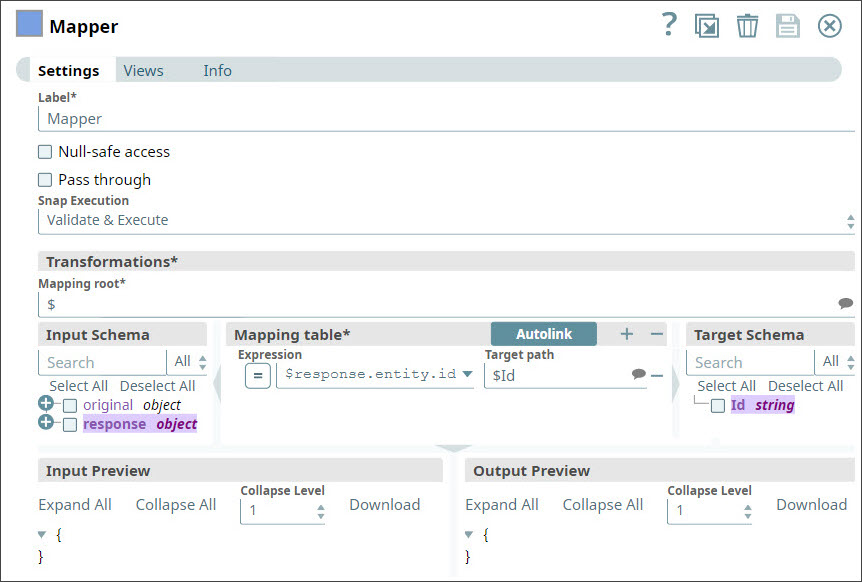Open the help documentation icon

669,25
